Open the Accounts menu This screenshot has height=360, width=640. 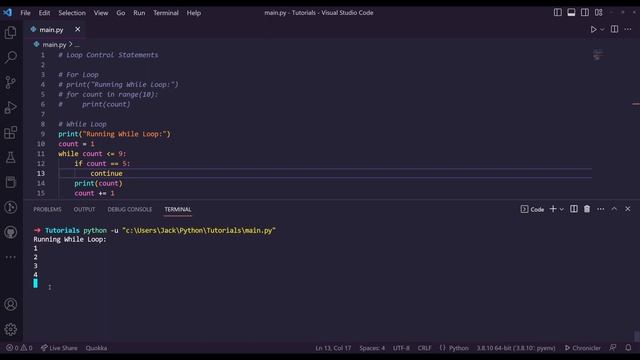click(11, 304)
